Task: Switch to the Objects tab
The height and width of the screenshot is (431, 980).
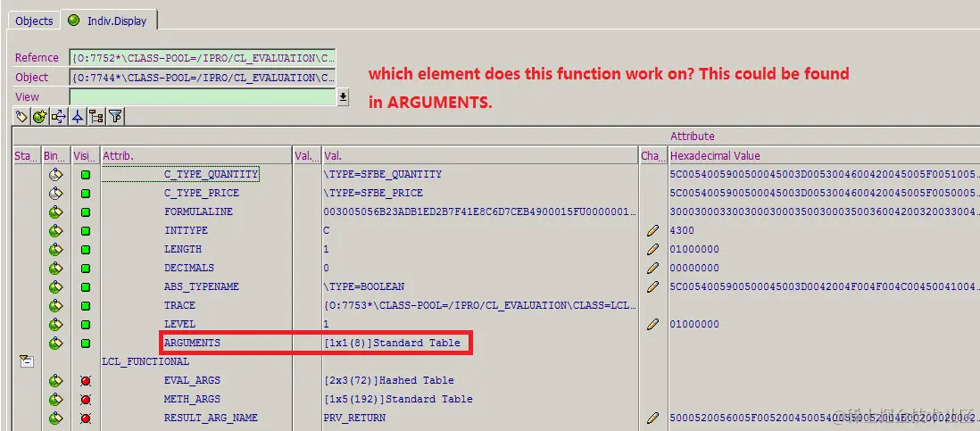Action: click(x=35, y=21)
